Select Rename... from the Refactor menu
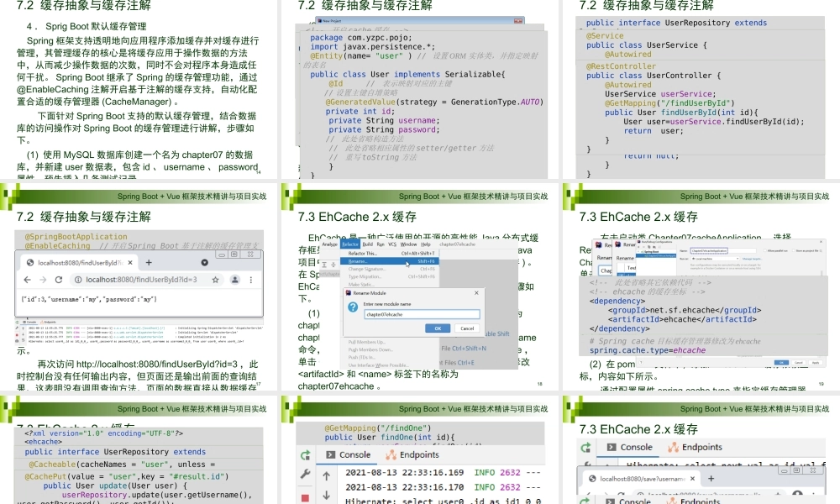840x504 pixels. tap(359, 261)
